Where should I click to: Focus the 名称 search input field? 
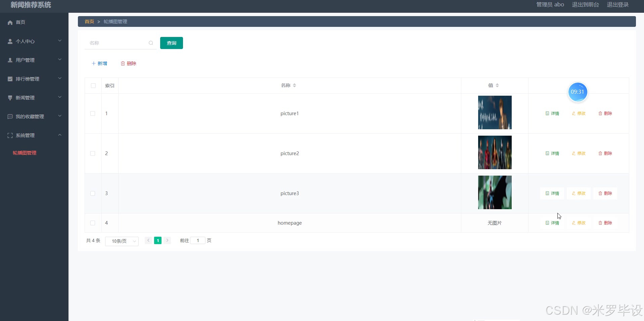click(x=121, y=43)
